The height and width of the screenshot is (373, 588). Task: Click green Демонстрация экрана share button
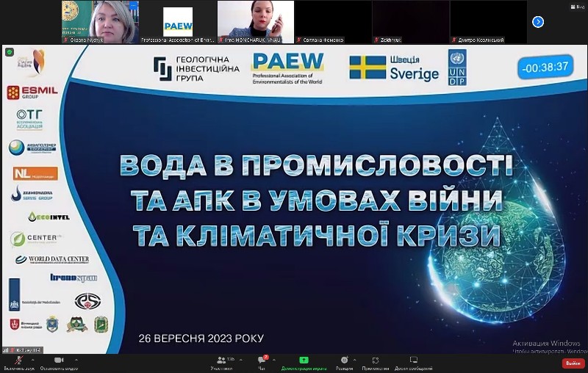point(304,363)
